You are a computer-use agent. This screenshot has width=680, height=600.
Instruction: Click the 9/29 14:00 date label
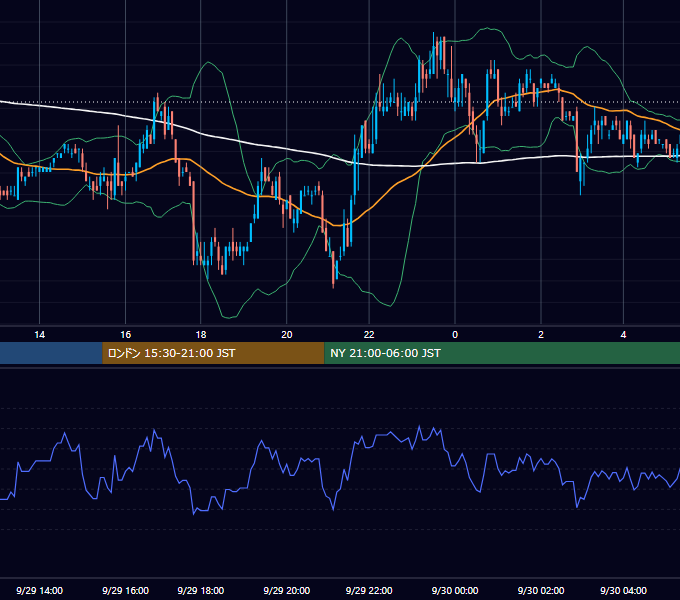coord(39,590)
